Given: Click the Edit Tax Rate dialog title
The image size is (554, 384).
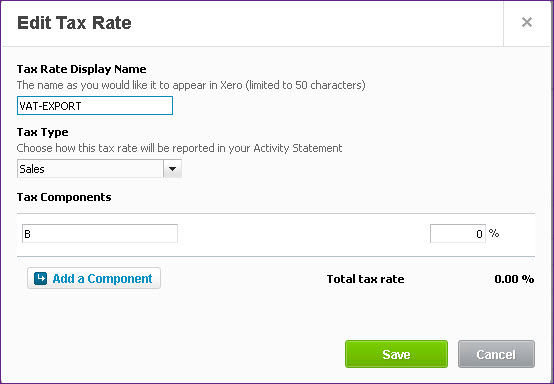Looking at the screenshot, I should pos(74,23).
